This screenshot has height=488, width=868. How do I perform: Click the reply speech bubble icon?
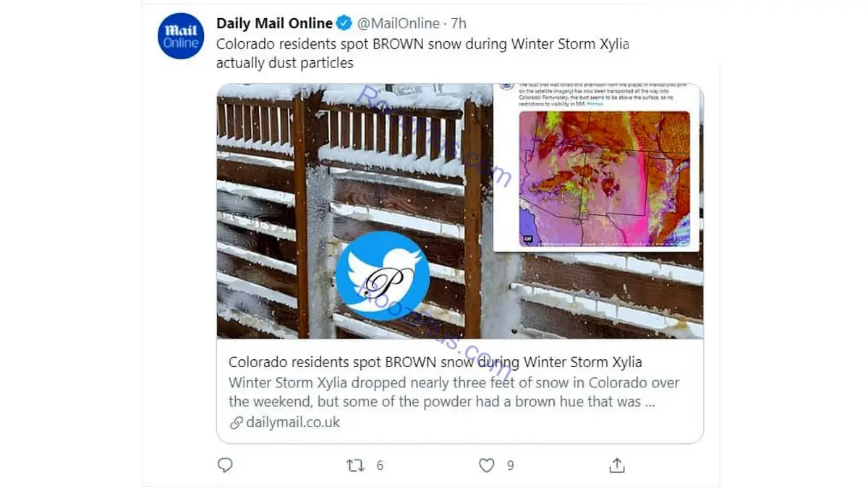tap(225, 465)
